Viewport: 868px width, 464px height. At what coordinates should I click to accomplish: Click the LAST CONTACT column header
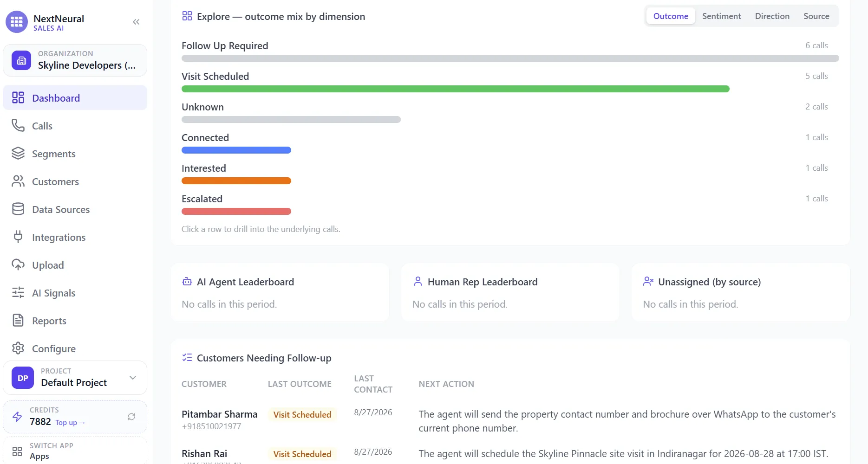coord(373,384)
